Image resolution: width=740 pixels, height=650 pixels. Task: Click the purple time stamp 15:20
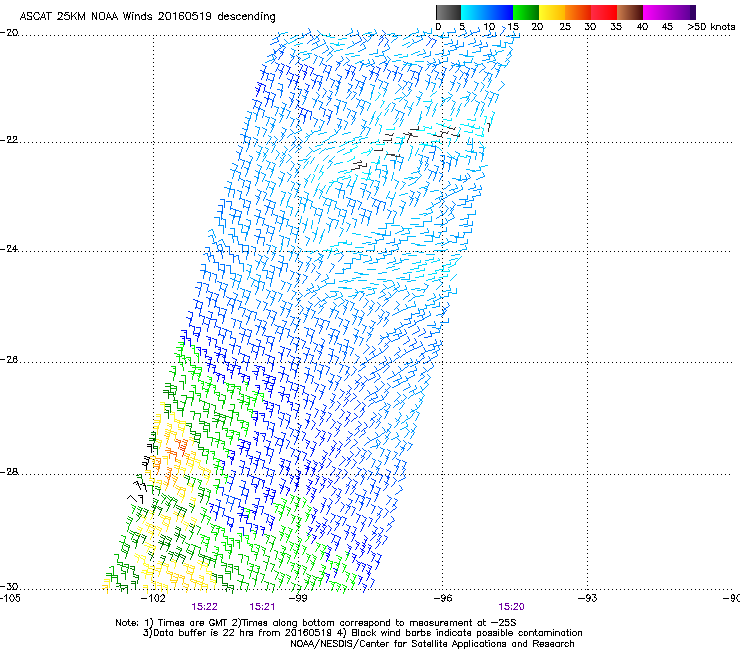pyautogui.click(x=512, y=607)
